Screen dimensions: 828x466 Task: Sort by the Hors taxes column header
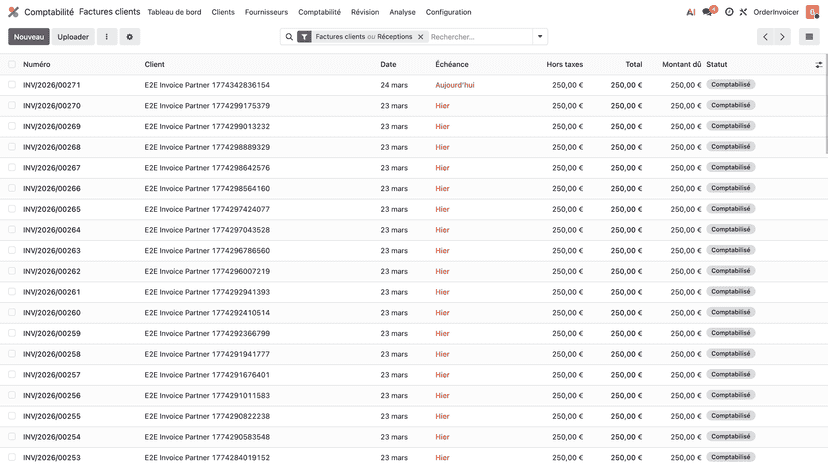tap(564, 64)
